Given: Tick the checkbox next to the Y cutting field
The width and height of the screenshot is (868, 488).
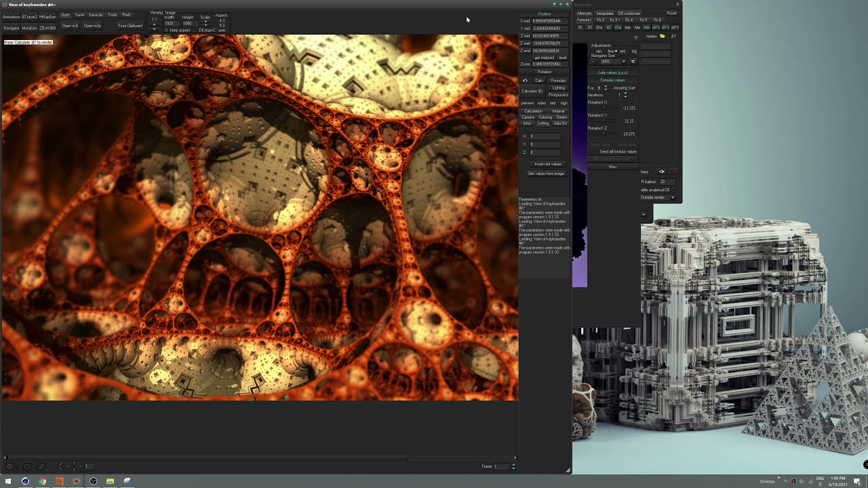Looking at the screenshot, I should pyautogui.click(x=565, y=144).
